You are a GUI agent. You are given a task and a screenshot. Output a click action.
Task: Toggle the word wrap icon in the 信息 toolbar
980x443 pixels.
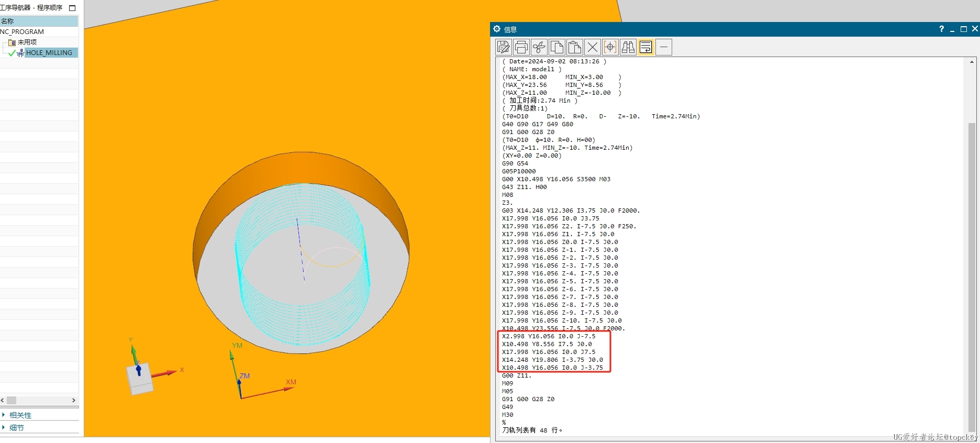(645, 47)
